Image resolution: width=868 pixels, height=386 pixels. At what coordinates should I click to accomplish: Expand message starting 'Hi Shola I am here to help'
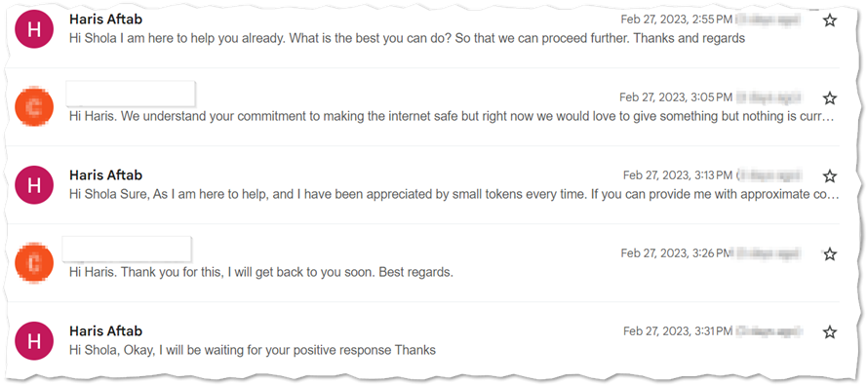(408, 39)
